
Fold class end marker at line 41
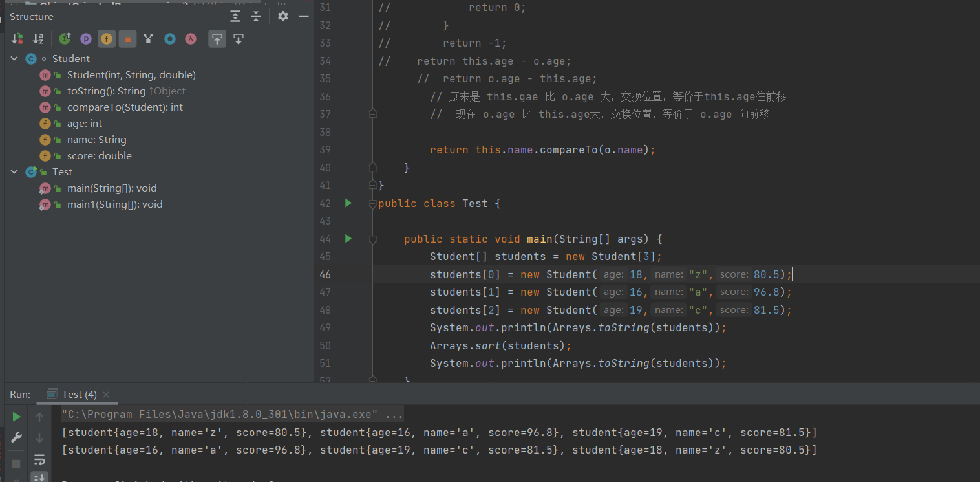(x=372, y=185)
